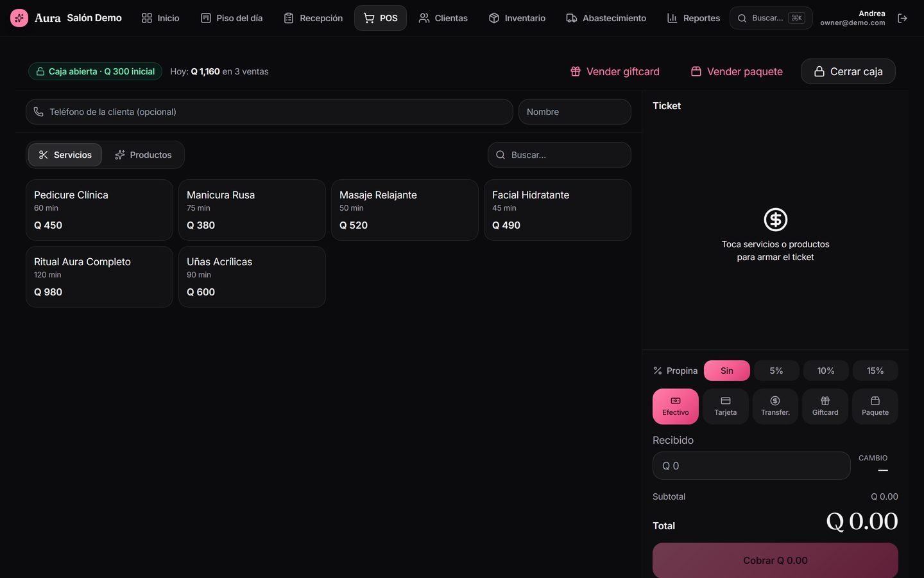Image resolution: width=924 pixels, height=578 pixels.
Task: Focus the Teléfono de la clienta field
Action: click(x=269, y=112)
